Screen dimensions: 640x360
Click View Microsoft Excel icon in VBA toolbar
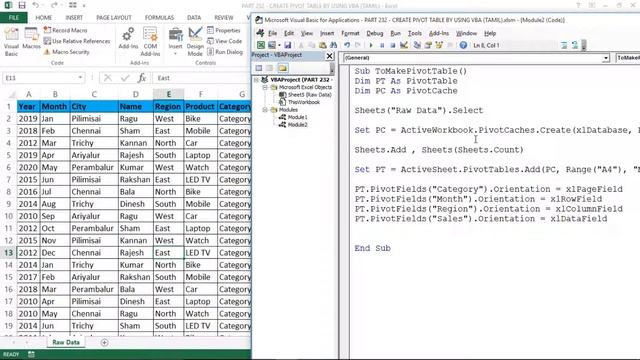(260, 45)
